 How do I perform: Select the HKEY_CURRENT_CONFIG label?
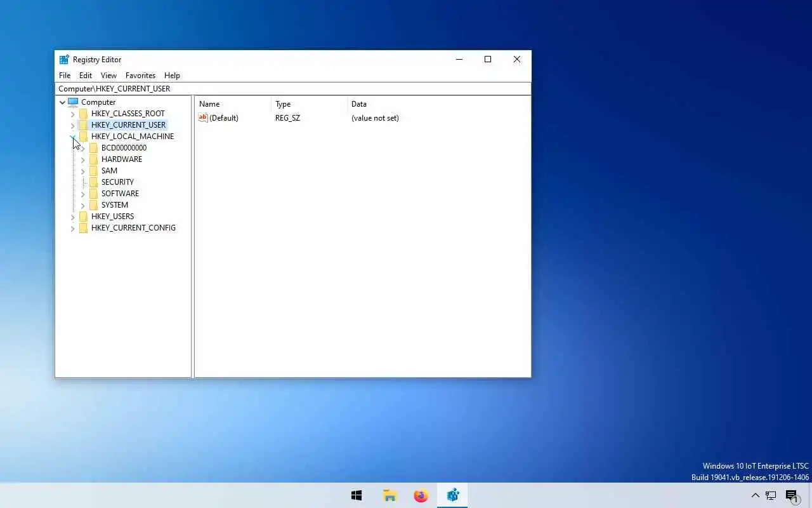[133, 228]
